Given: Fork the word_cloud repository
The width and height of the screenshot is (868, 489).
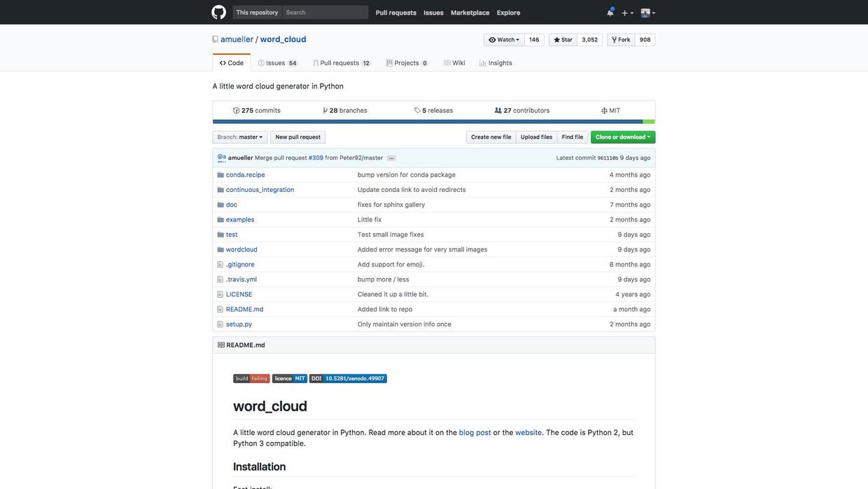Looking at the screenshot, I should [621, 40].
